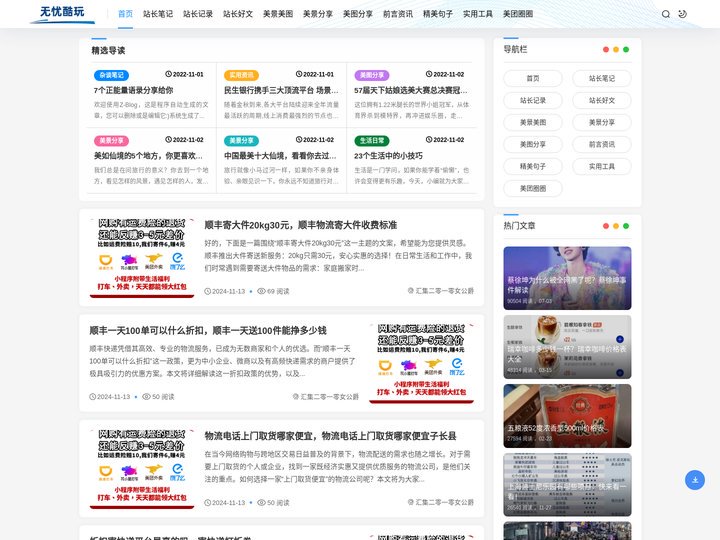Open 前言资讯 in the top menu
Screen dimensions: 720x540
coord(398,14)
